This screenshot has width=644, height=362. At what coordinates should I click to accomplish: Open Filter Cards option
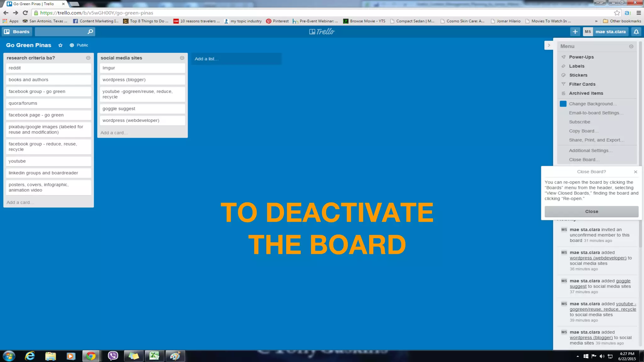click(x=582, y=84)
